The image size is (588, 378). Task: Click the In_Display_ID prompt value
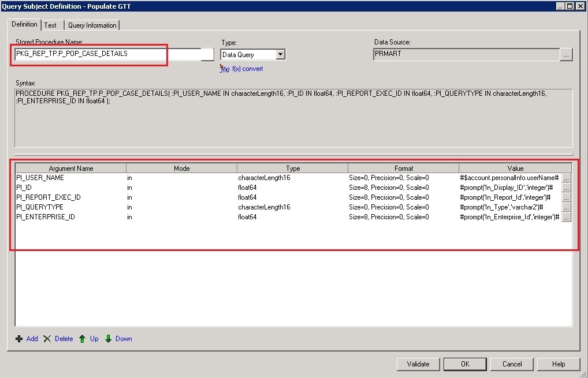coord(506,188)
